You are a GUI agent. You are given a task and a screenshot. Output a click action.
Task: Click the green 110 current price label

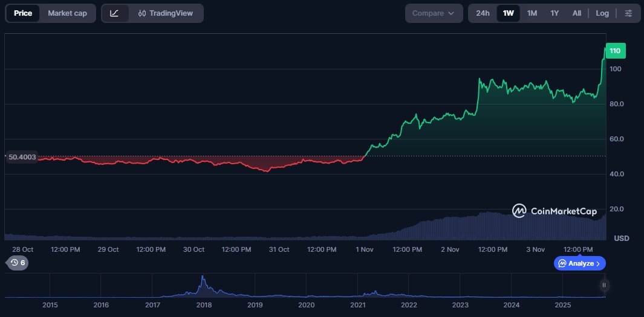tap(615, 51)
